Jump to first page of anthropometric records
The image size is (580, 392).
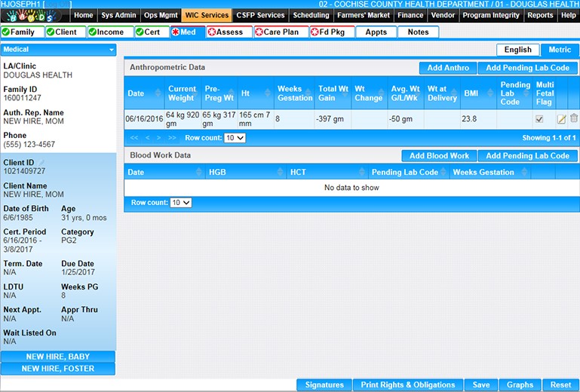coord(134,139)
